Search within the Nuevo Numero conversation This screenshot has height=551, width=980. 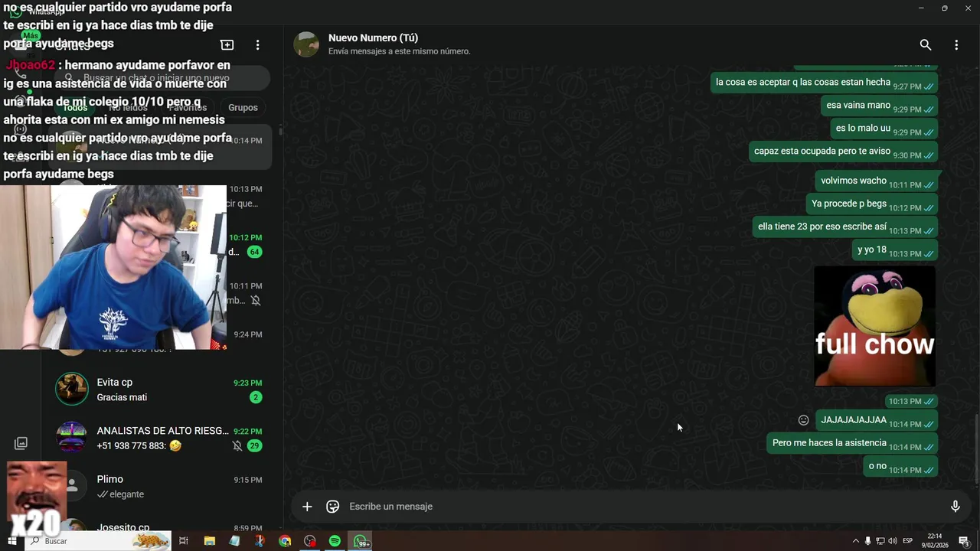click(x=926, y=45)
